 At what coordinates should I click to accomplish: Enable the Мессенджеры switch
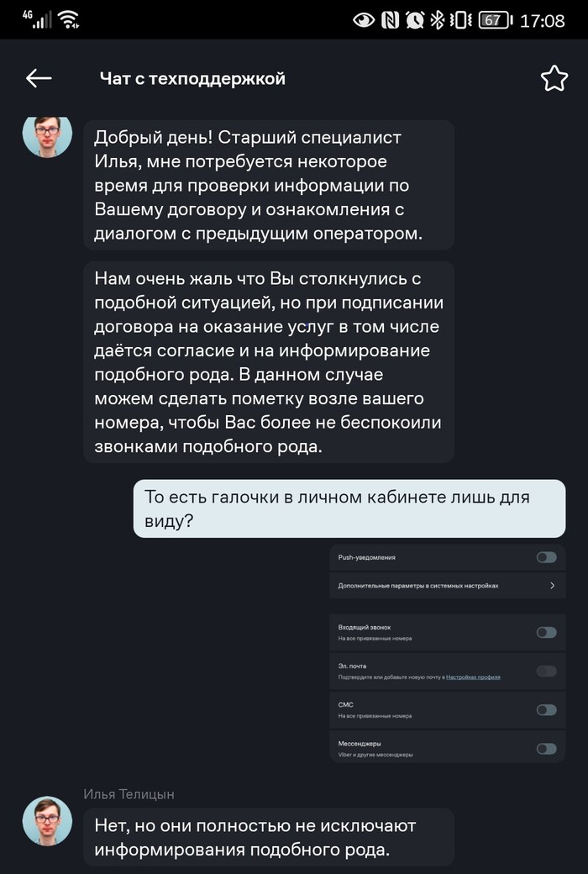point(546,749)
